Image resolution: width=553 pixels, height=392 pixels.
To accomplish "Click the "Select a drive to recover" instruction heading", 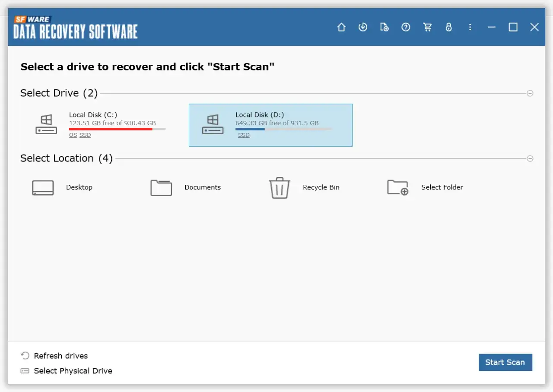I will pos(148,67).
